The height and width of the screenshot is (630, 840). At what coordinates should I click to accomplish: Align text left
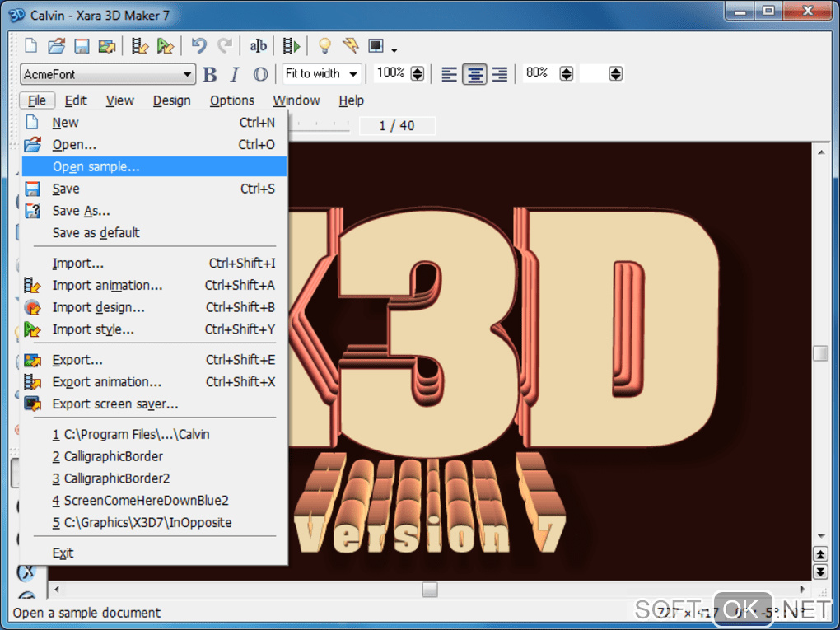(449, 74)
